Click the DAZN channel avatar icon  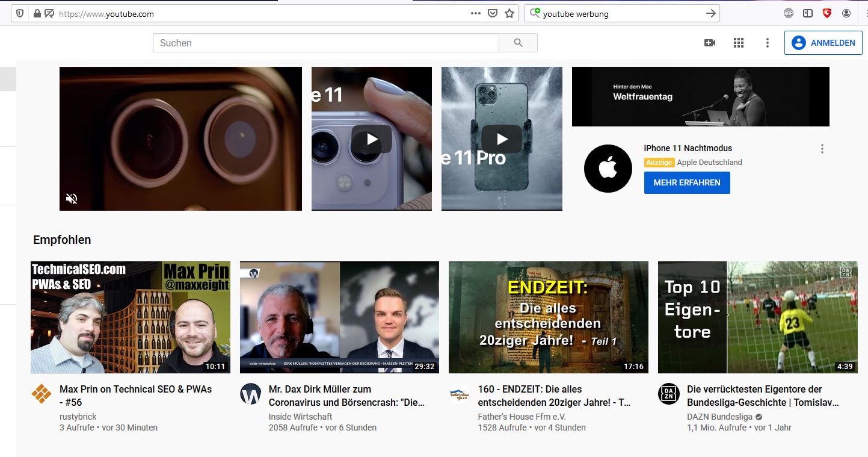point(669,394)
